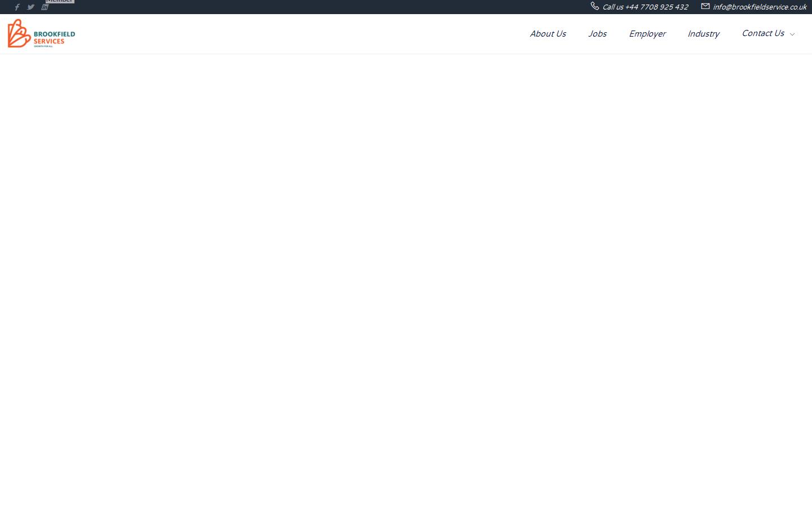Select Employer in the navigation
Image resolution: width=812 pixels, height=508 pixels.
647,34
